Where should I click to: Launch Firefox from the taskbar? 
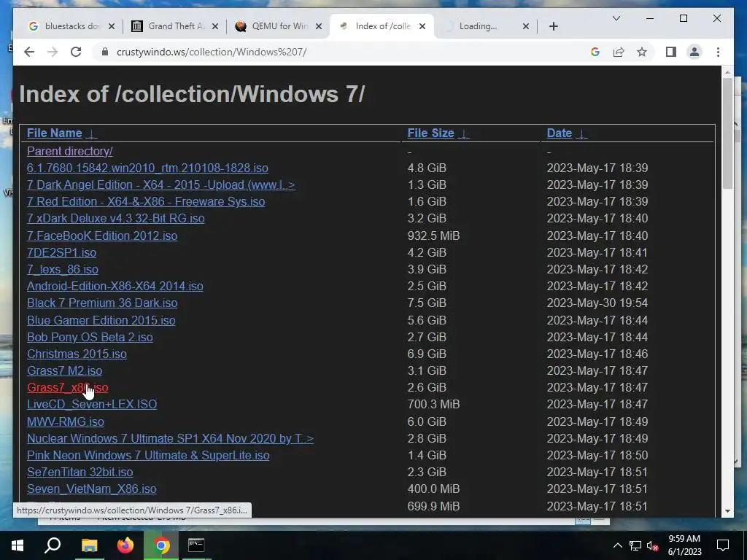tap(125, 545)
